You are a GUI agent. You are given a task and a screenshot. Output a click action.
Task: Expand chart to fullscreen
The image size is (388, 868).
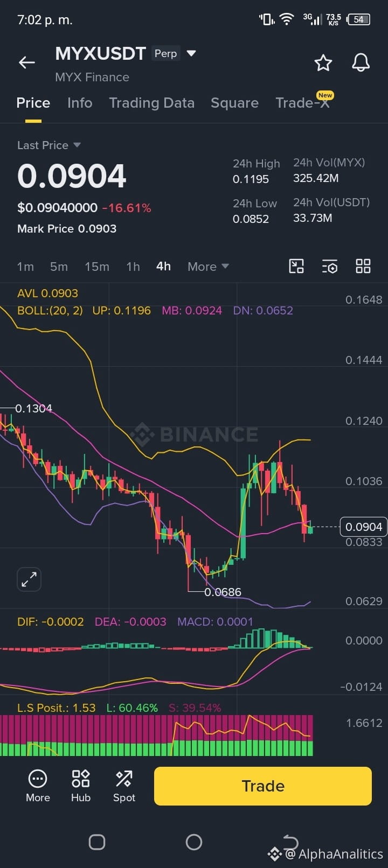[x=29, y=579]
